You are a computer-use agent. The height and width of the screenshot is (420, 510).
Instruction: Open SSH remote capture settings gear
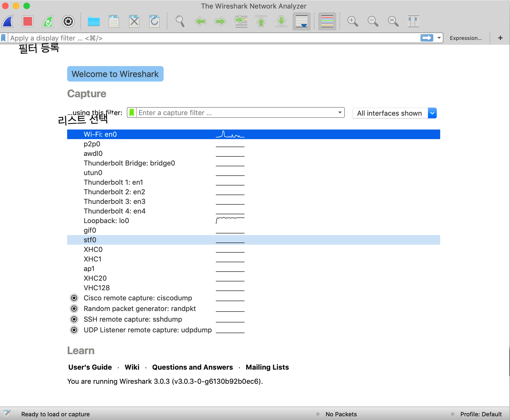tap(74, 319)
